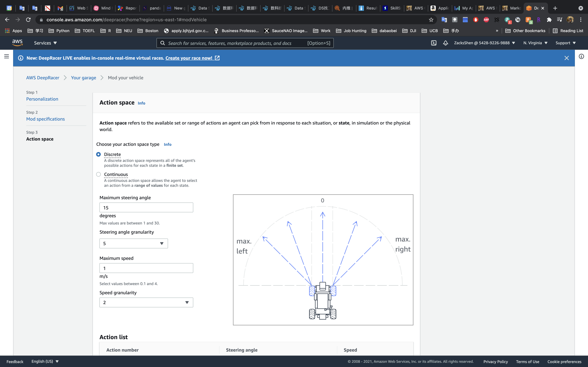Click the Maximum steering angle field

(x=146, y=208)
